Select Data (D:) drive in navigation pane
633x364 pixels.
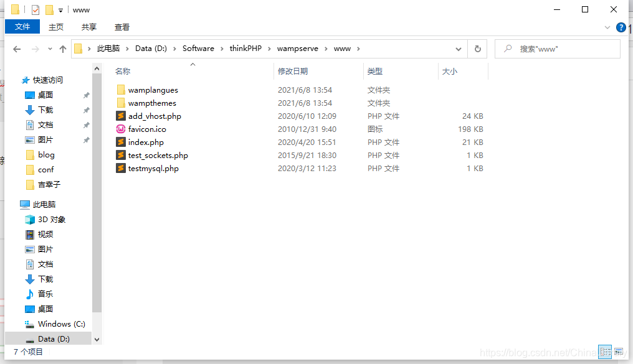pos(54,338)
